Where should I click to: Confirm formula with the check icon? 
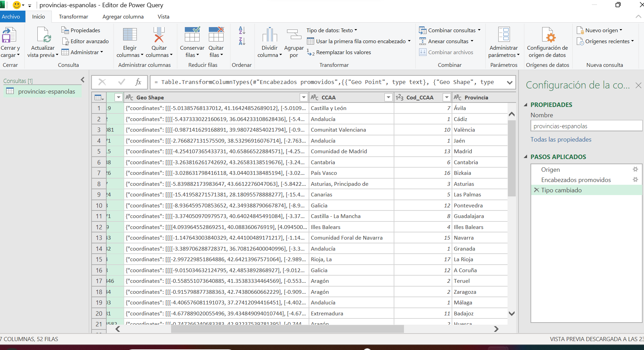coord(121,82)
